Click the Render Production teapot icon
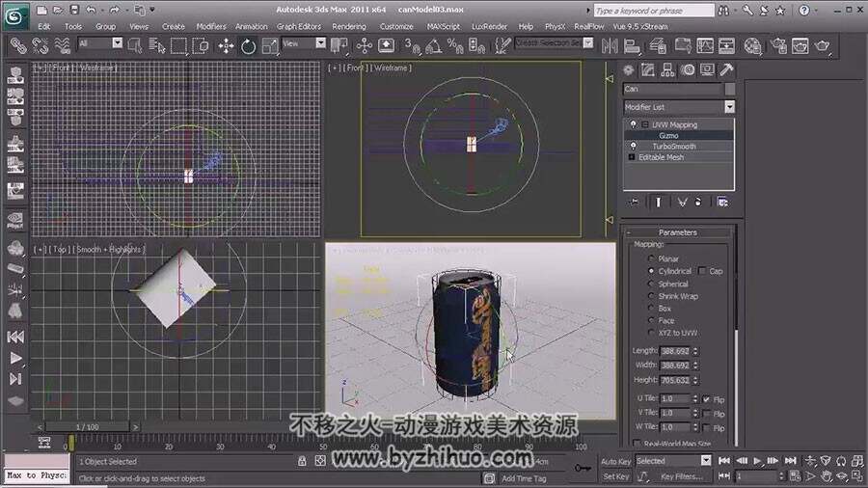This screenshot has width=868, height=488. pos(823,46)
